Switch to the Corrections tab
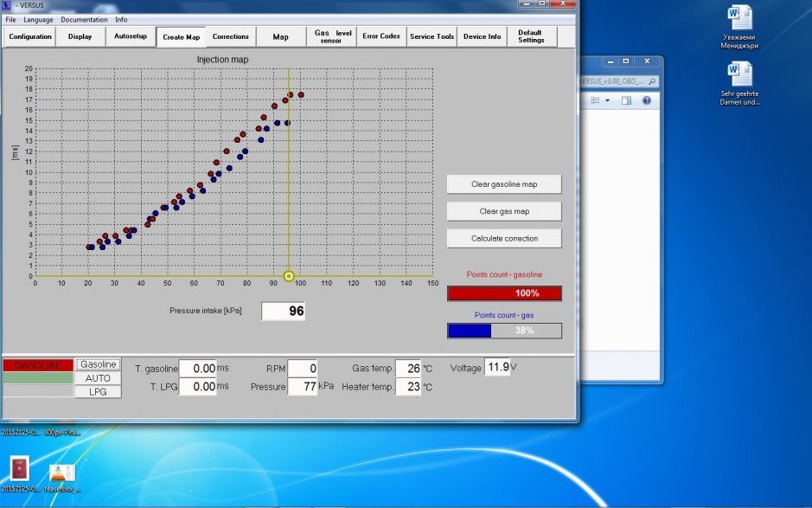812x508 pixels. point(231,36)
